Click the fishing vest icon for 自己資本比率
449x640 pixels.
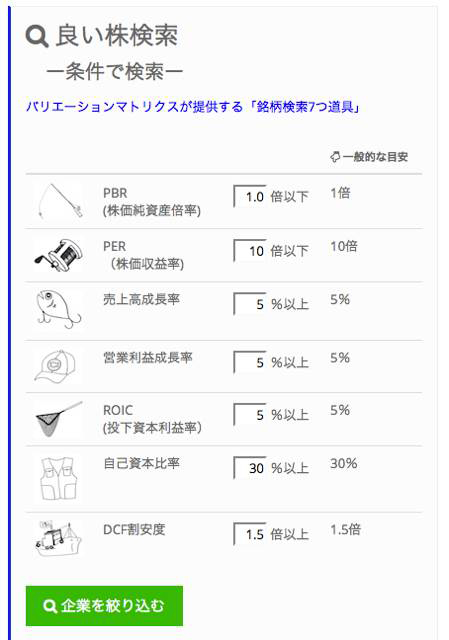(x=58, y=478)
